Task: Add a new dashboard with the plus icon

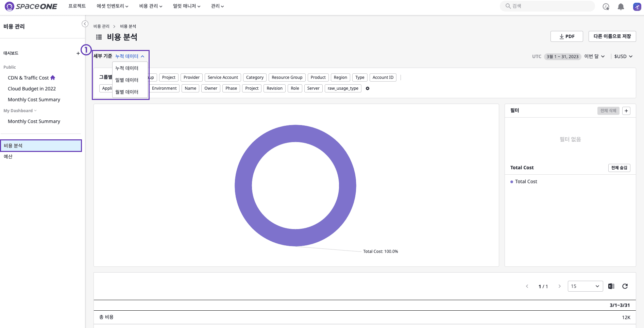Action: 78,53
